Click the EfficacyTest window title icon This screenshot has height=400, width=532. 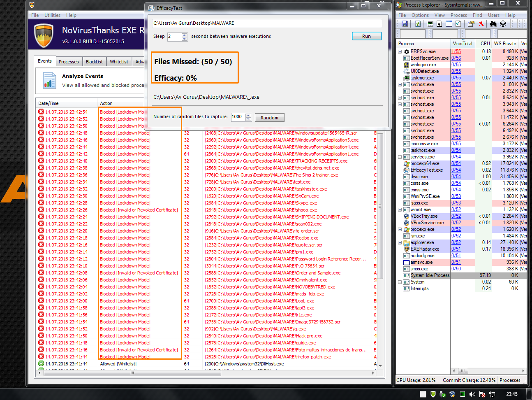coord(151,8)
